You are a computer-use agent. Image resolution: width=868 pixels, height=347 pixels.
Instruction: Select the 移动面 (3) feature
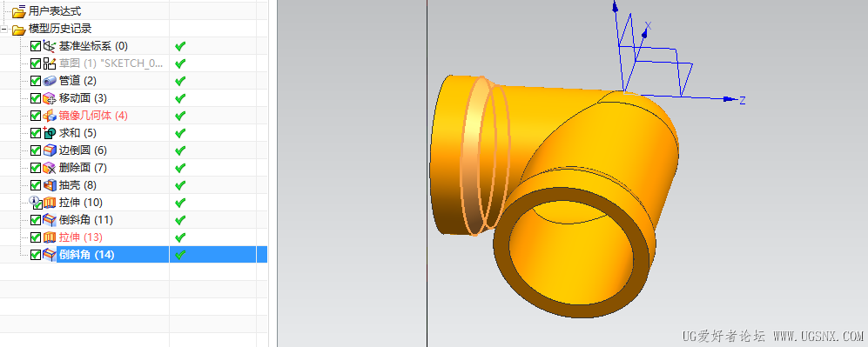coord(83,98)
